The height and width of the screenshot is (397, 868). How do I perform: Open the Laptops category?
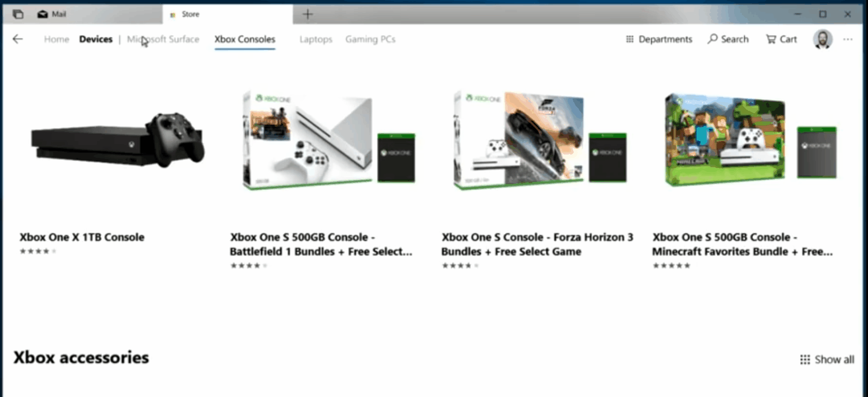(x=316, y=39)
